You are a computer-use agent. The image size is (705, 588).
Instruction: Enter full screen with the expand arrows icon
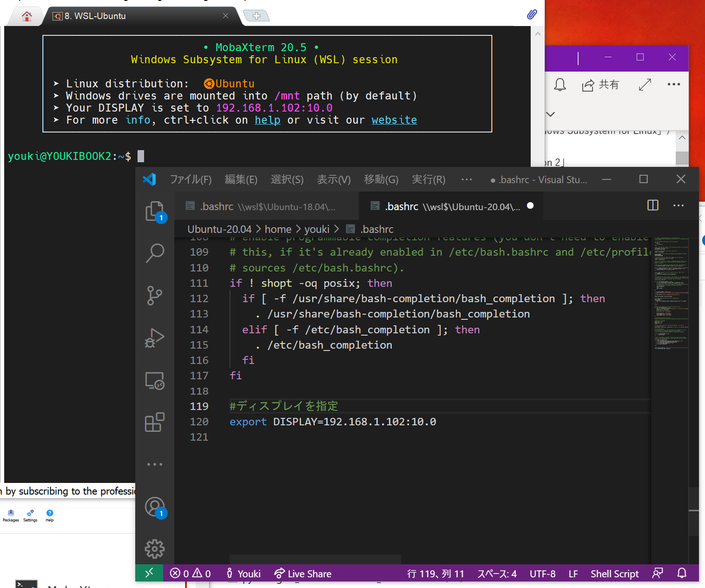[x=645, y=85]
